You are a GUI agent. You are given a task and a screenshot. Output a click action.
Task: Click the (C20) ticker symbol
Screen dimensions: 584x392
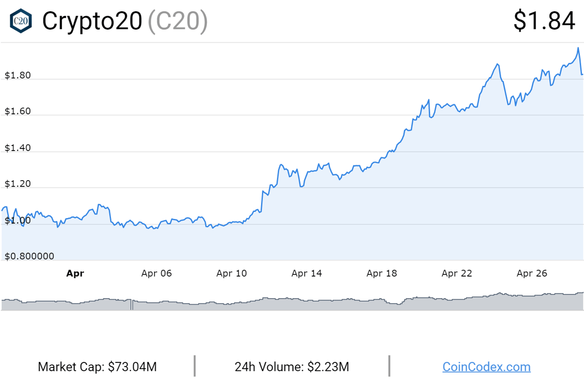178,21
